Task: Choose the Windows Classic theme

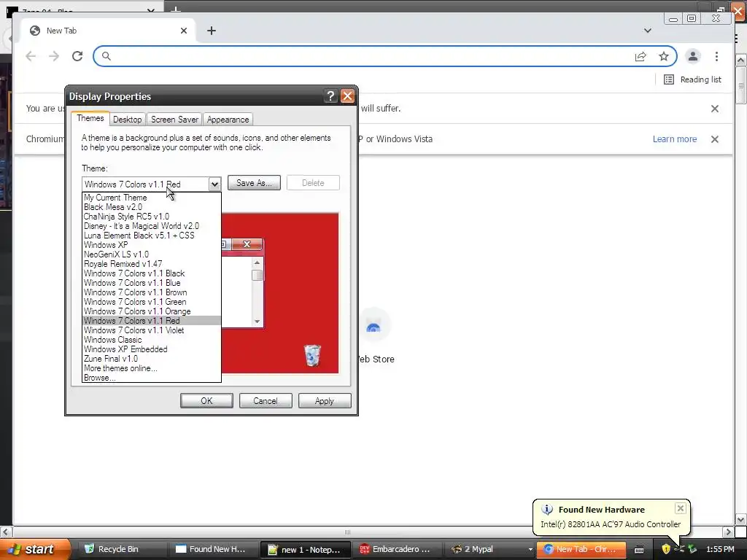Action: click(152, 340)
